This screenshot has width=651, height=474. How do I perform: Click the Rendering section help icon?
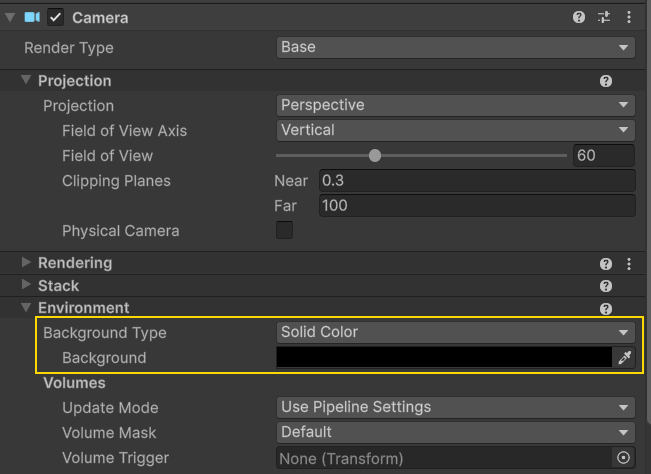(606, 264)
